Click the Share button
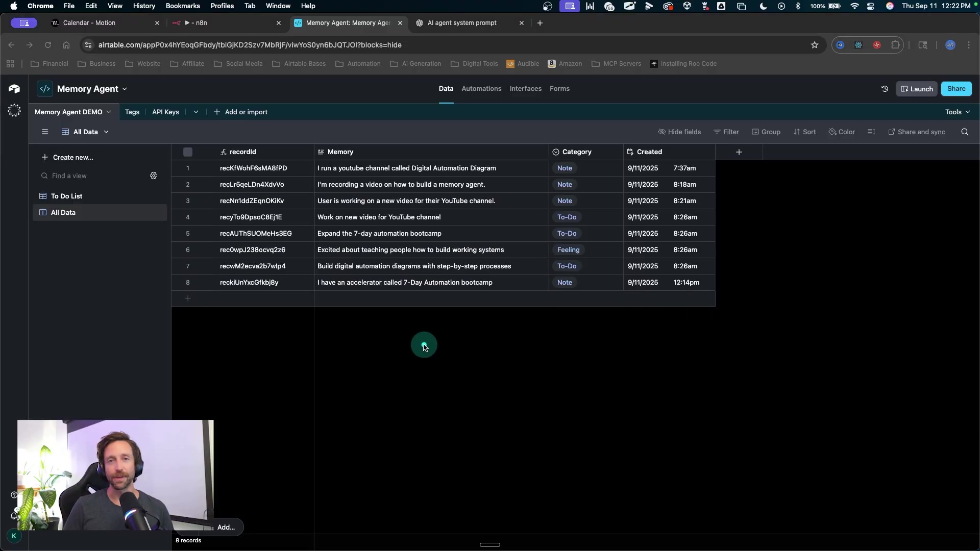 click(x=955, y=89)
